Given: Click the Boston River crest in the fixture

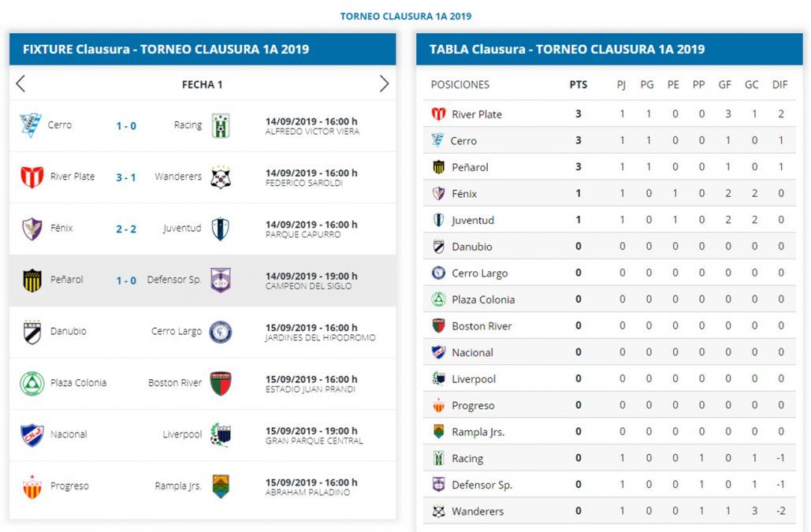Looking at the screenshot, I should pyautogui.click(x=221, y=383).
